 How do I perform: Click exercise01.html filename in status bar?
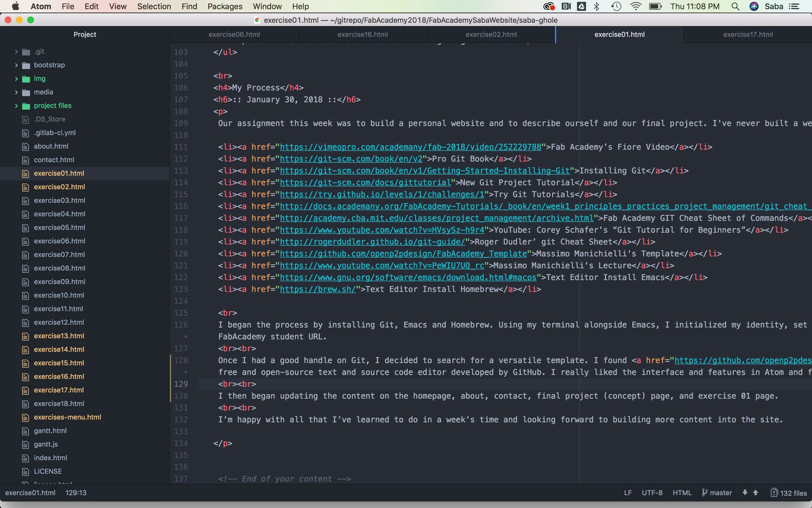30,493
